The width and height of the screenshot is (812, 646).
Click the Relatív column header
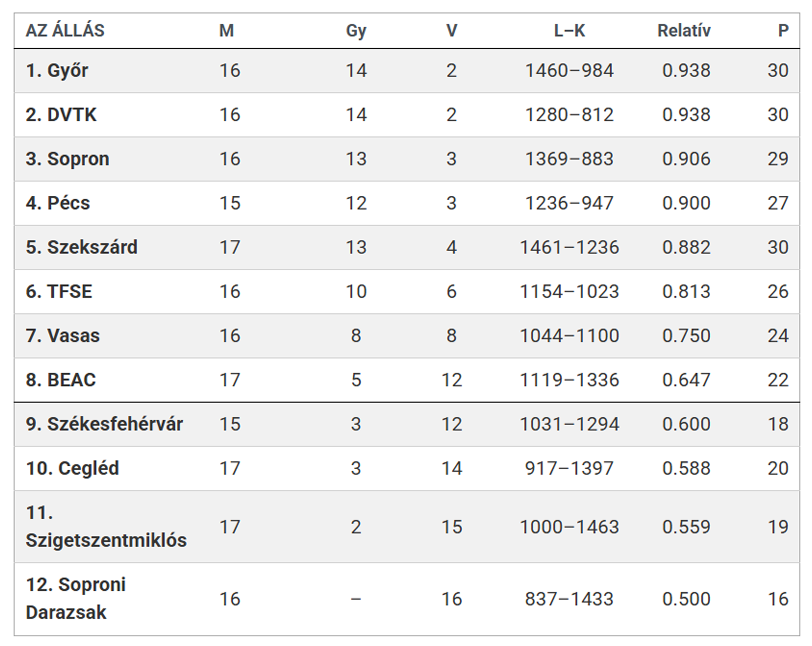684,31
